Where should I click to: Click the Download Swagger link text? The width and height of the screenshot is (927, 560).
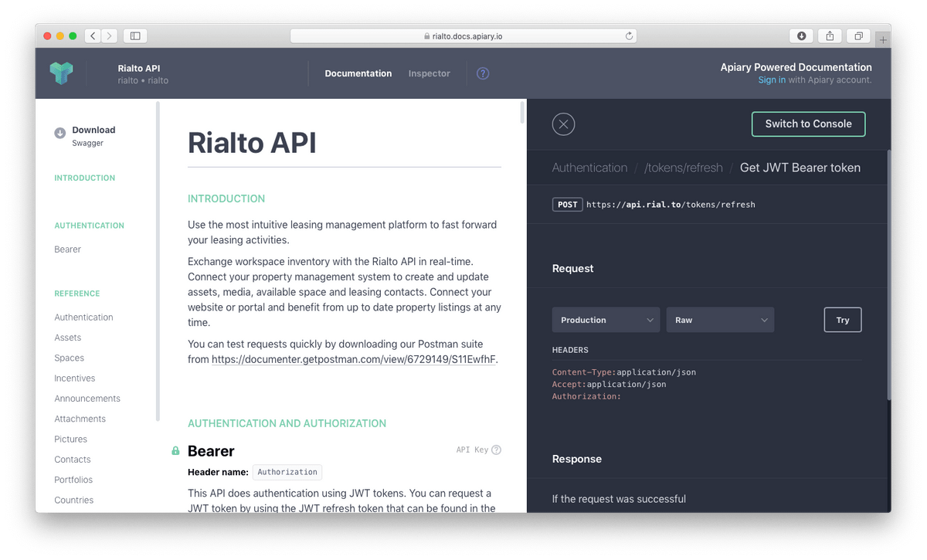pyautogui.click(x=93, y=136)
